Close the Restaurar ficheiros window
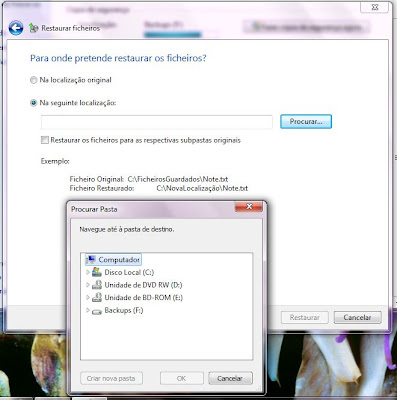The width and height of the screenshot is (397, 400). pyautogui.click(x=375, y=7)
